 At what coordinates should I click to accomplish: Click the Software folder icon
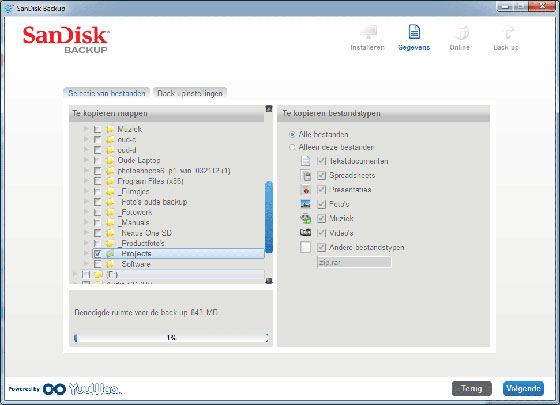(x=110, y=264)
